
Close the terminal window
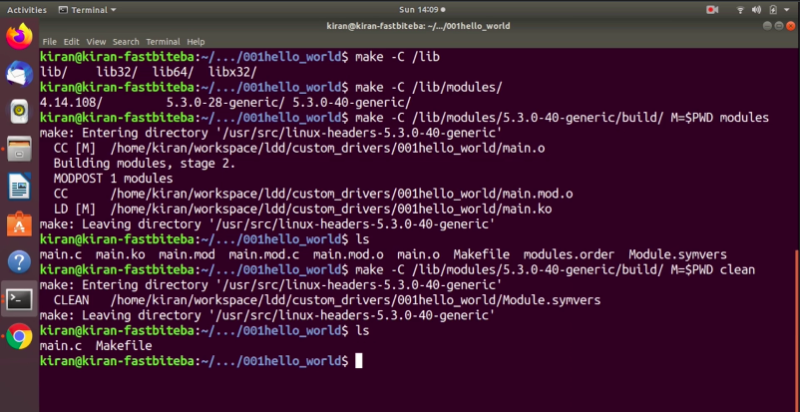pyautogui.click(x=789, y=26)
